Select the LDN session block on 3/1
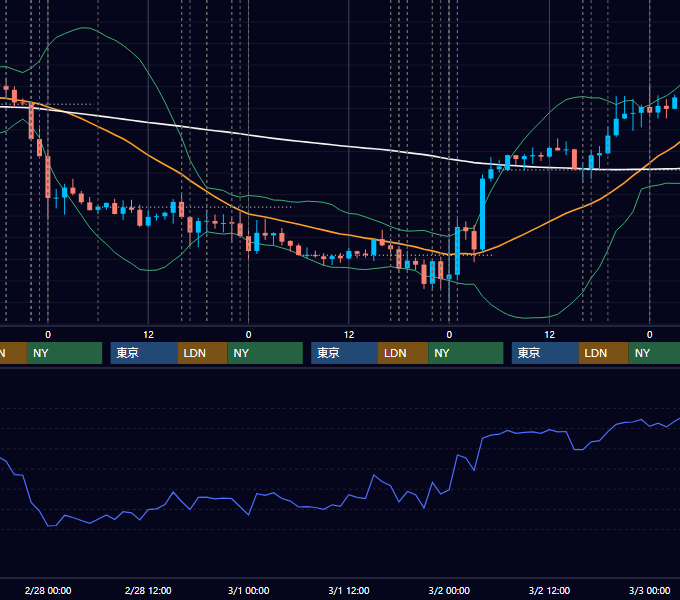680x600 pixels. (x=403, y=353)
